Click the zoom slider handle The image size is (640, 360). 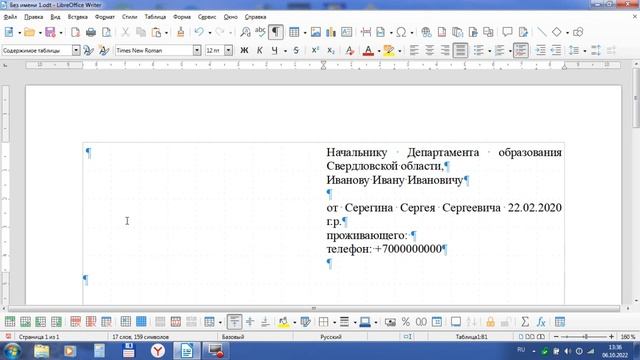point(586,337)
